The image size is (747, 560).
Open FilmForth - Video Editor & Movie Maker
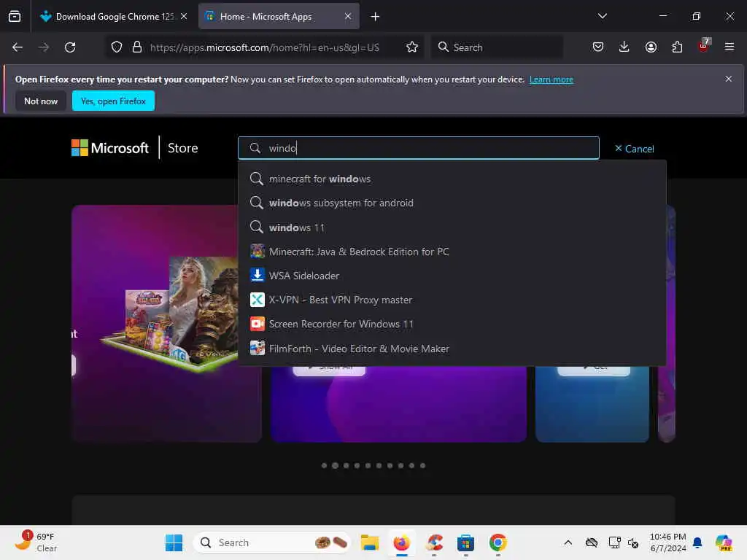452,349
